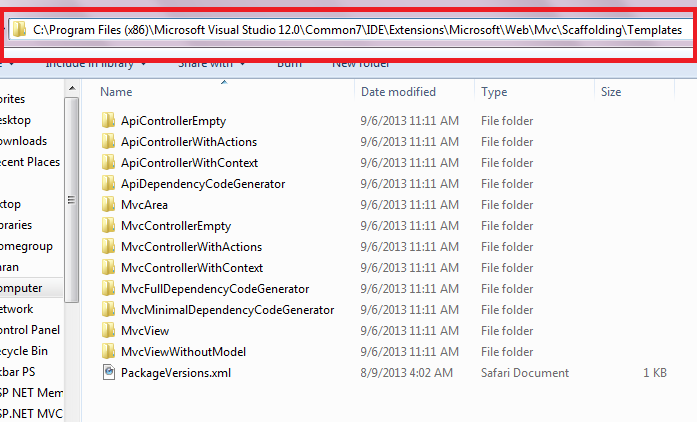The width and height of the screenshot is (697, 422).
Task: Select the MvcViewWithoutModel folder name
Action: (x=184, y=352)
